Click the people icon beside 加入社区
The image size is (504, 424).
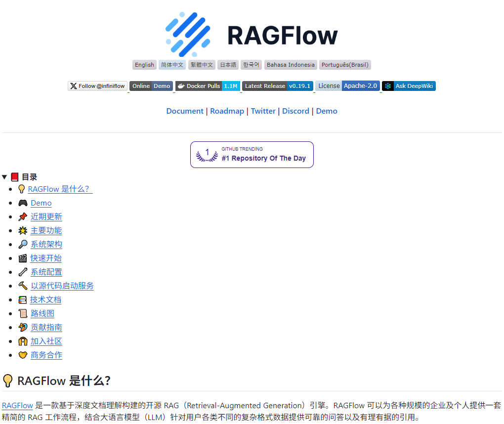pyautogui.click(x=23, y=341)
